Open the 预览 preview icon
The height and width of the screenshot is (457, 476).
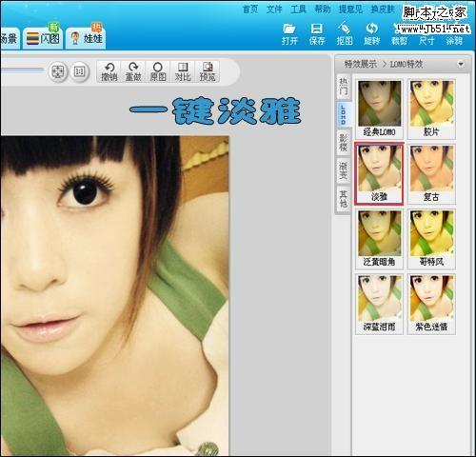pos(208,71)
